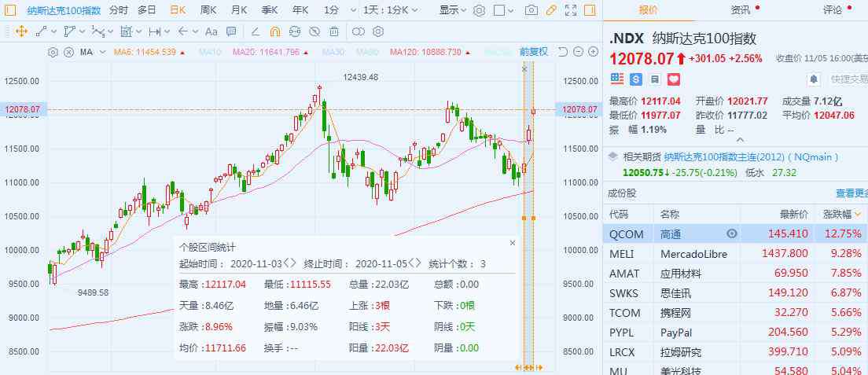868x375 pixels.
Task: Open MA indicator settings gear
Action: 53,52
